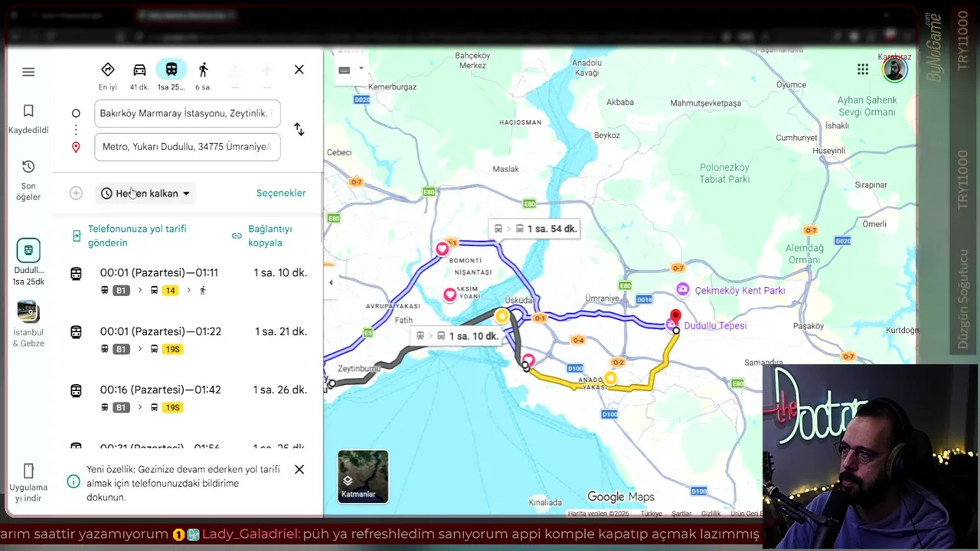Click the yellow 14 bus line badge
The width and height of the screenshot is (980, 551).
(170, 290)
